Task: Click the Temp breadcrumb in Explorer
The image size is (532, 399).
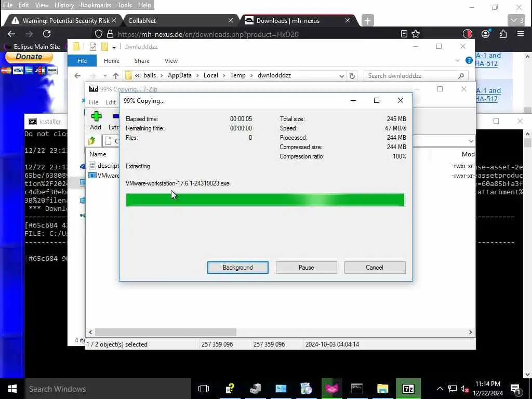Action: coord(238,75)
